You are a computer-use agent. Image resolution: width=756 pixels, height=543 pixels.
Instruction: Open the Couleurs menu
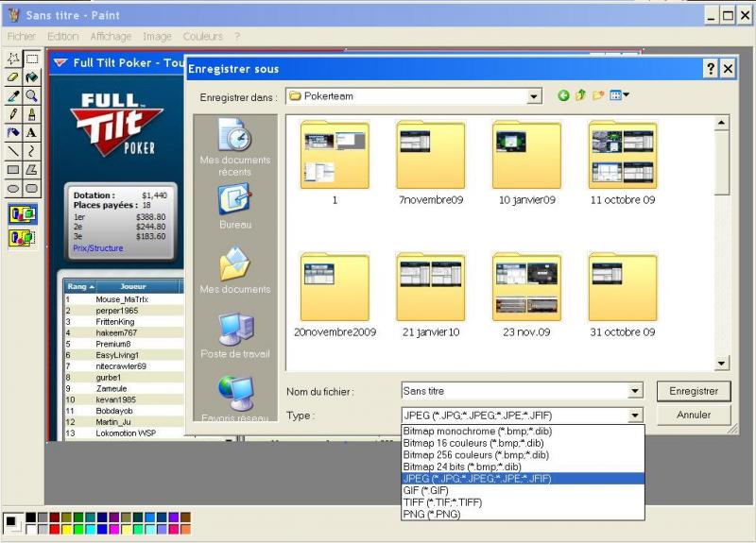pyautogui.click(x=203, y=37)
